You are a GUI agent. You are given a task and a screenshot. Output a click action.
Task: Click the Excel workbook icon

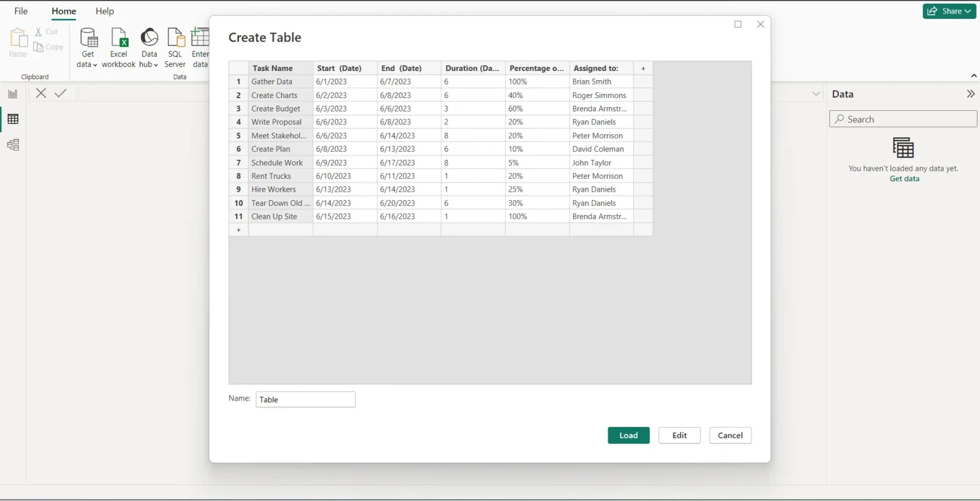point(119,38)
